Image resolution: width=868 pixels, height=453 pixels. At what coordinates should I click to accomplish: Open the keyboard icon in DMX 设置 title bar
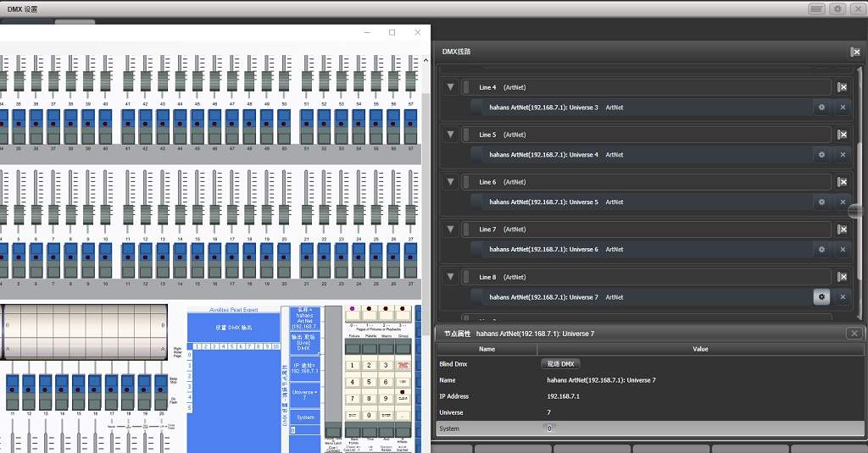point(816,8)
